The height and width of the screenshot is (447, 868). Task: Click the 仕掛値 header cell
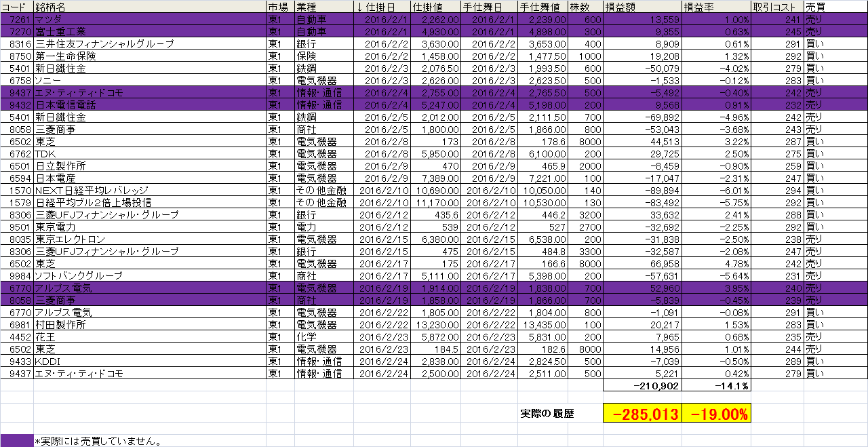(436, 7)
